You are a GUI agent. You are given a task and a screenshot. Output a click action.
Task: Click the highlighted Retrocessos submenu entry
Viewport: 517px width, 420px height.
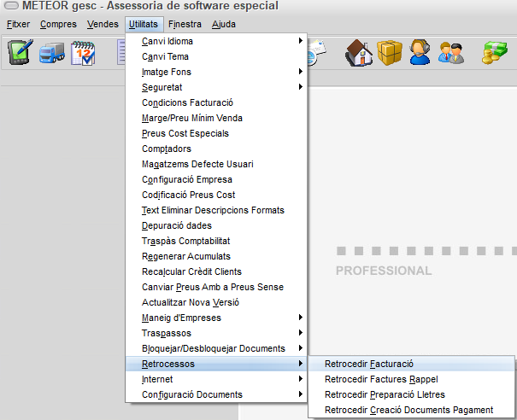click(x=216, y=364)
